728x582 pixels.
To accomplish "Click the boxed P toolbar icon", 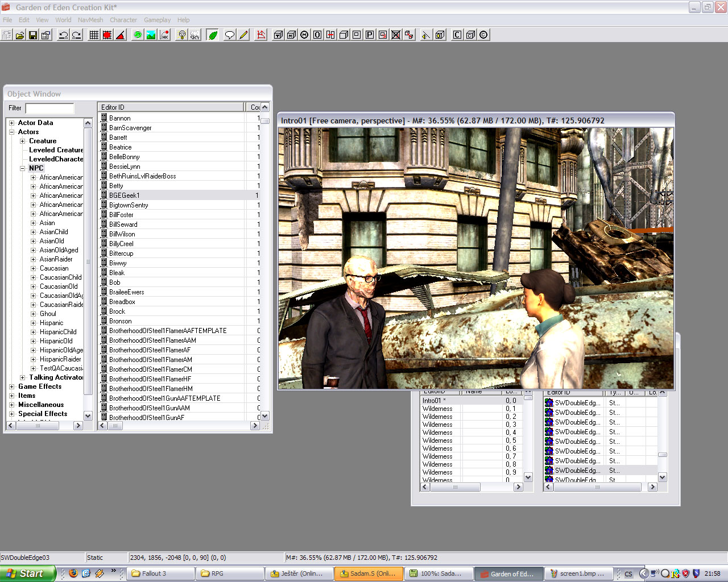I will [x=370, y=35].
